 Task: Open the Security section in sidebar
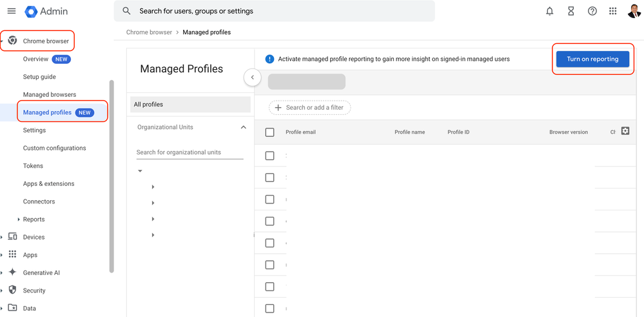point(34,291)
